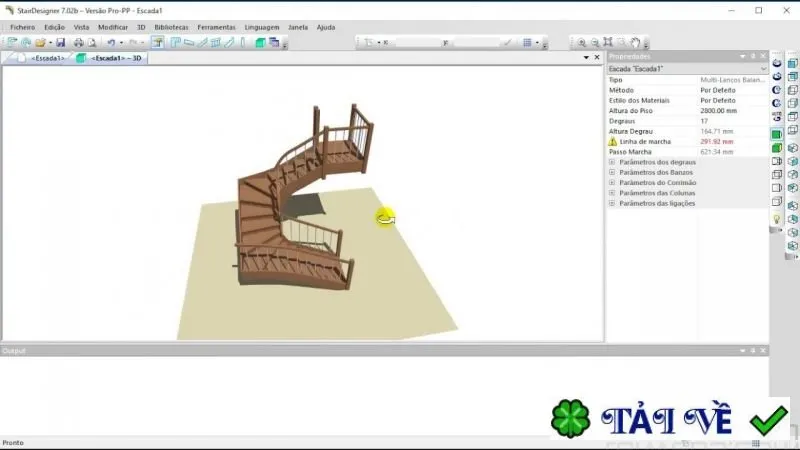800x450 pixels.
Task: Click the Linha de marcha warning icon
Action: tap(613, 141)
